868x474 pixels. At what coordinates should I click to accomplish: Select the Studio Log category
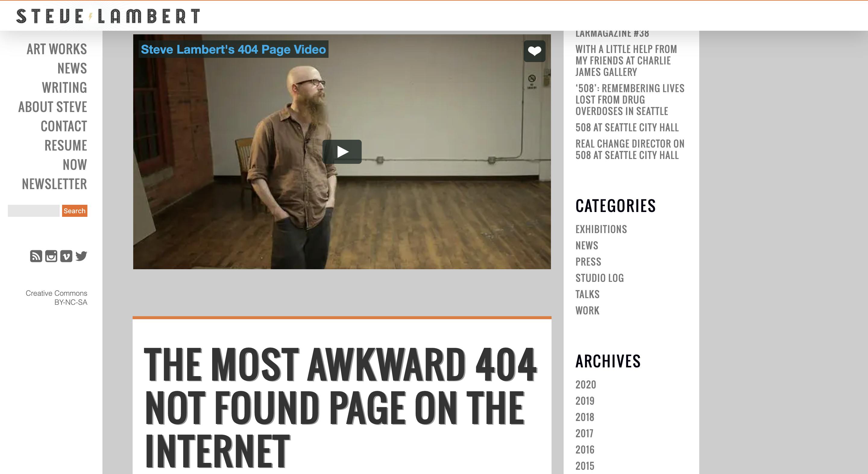click(599, 278)
